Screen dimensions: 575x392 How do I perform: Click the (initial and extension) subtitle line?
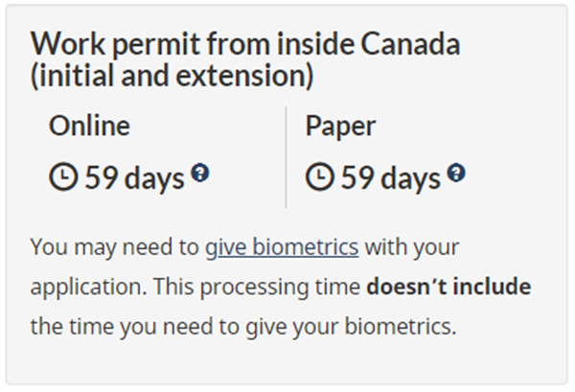[x=172, y=76]
